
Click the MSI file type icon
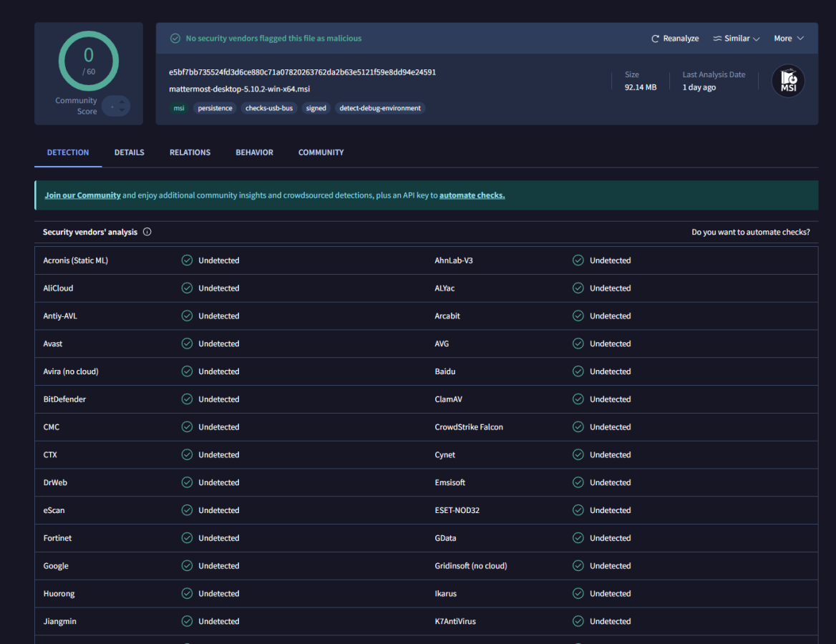click(x=788, y=81)
